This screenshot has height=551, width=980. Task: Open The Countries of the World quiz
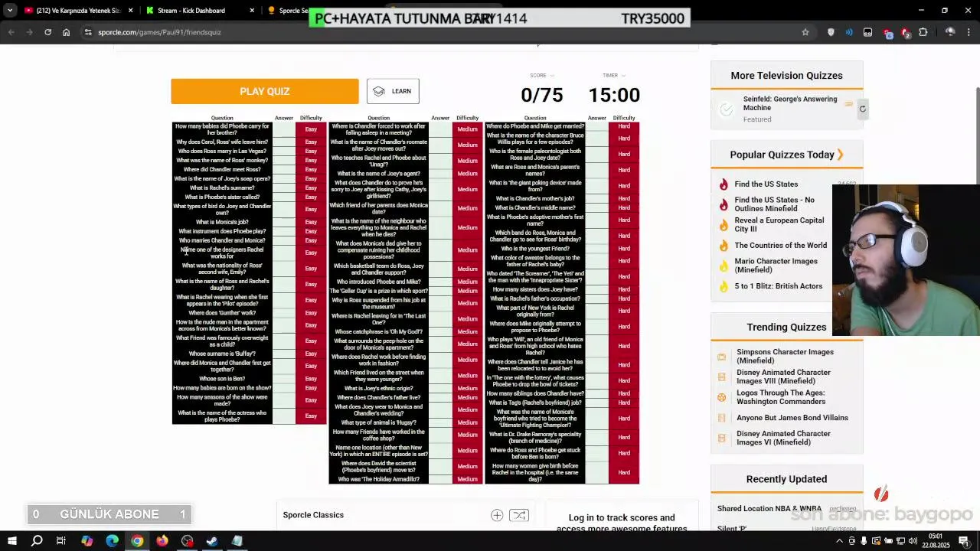click(780, 245)
